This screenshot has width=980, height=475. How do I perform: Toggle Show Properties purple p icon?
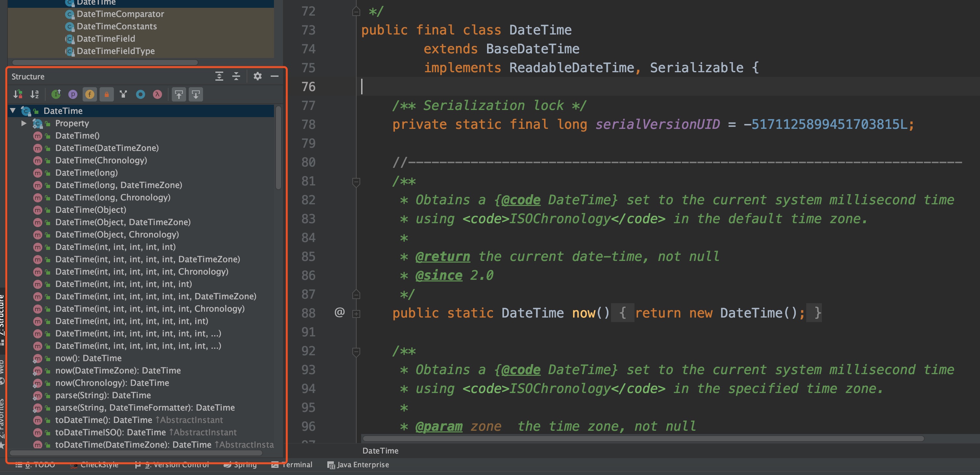(73, 94)
